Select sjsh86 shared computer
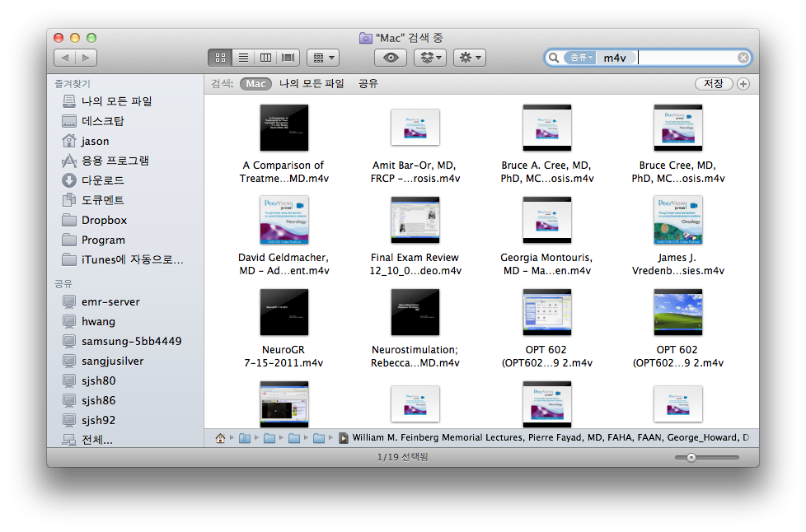806x532 pixels. click(98, 400)
